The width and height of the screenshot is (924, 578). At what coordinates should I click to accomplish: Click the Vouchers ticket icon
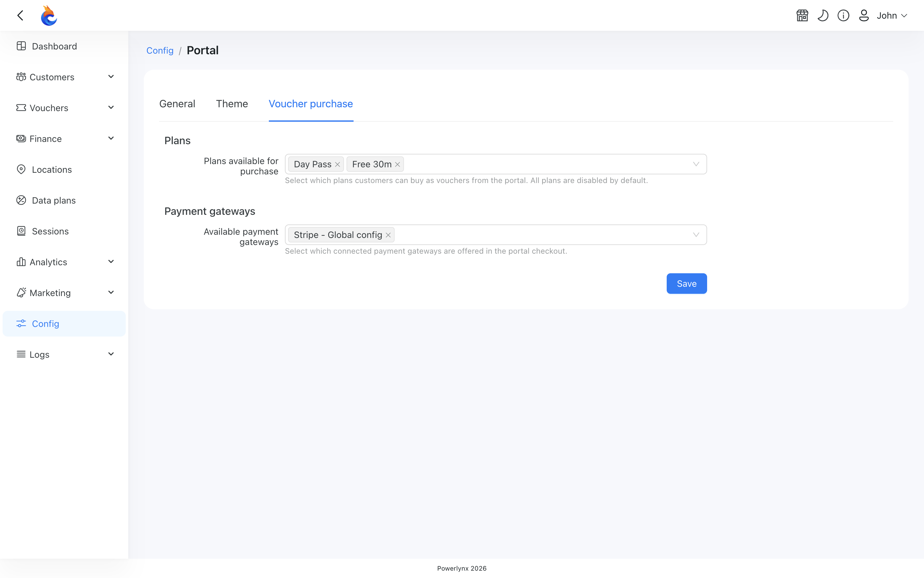[x=21, y=108]
